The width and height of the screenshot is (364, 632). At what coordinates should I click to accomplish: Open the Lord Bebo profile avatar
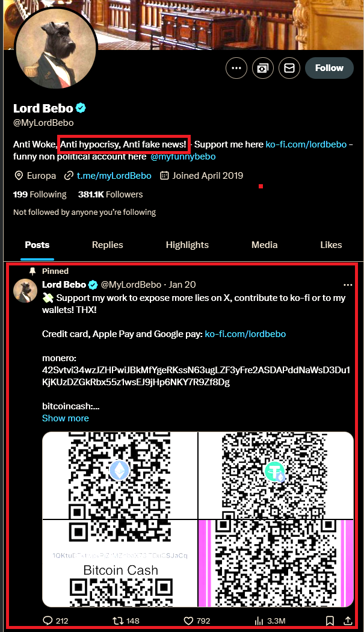click(56, 48)
